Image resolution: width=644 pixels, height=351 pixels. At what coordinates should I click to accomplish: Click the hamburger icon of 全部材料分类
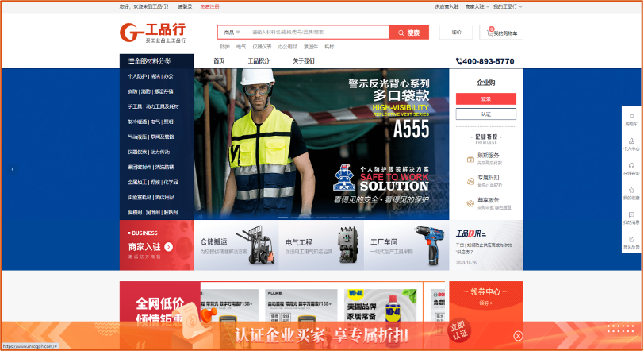click(131, 61)
